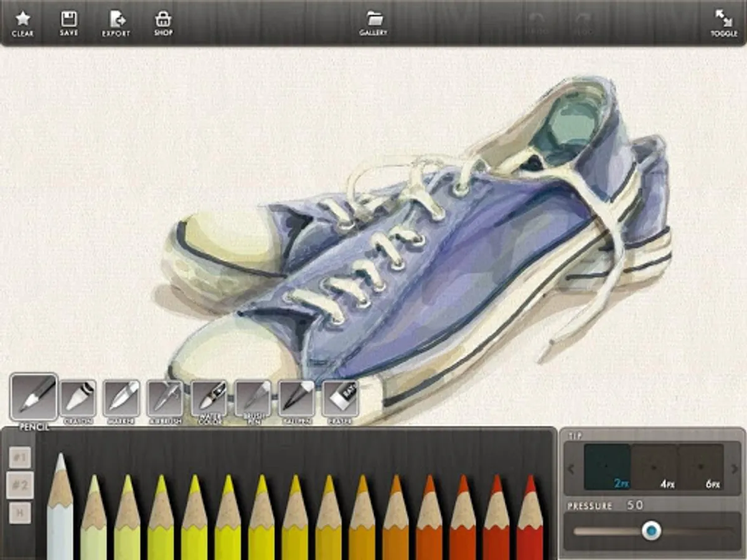This screenshot has width=747, height=560.
Task: Click the dimmed Redo arrow
Action: (x=581, y=23)
